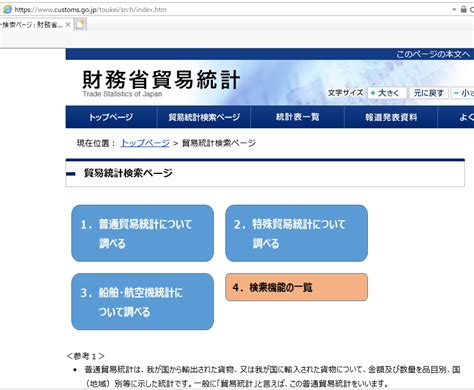The width and height of the screenshot is (474, 390).
Task: Click the lock security icon in address bar
Action: [463, 9]
